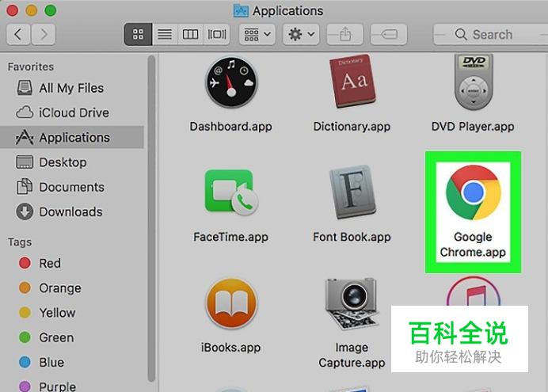Filter by the Red tag

pyautogui.click(x=71, y=263)
